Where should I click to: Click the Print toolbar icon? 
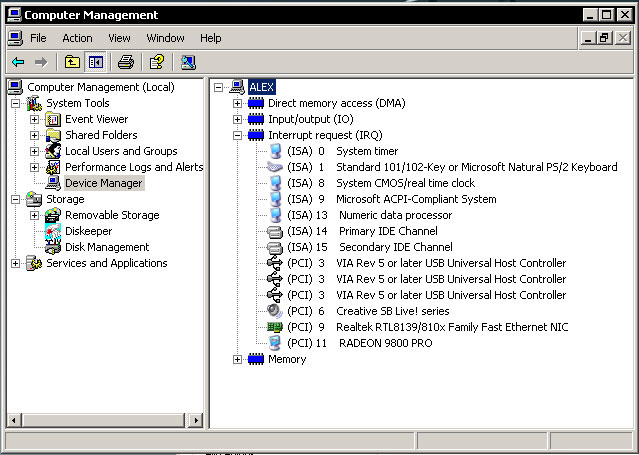coord(126,62)
